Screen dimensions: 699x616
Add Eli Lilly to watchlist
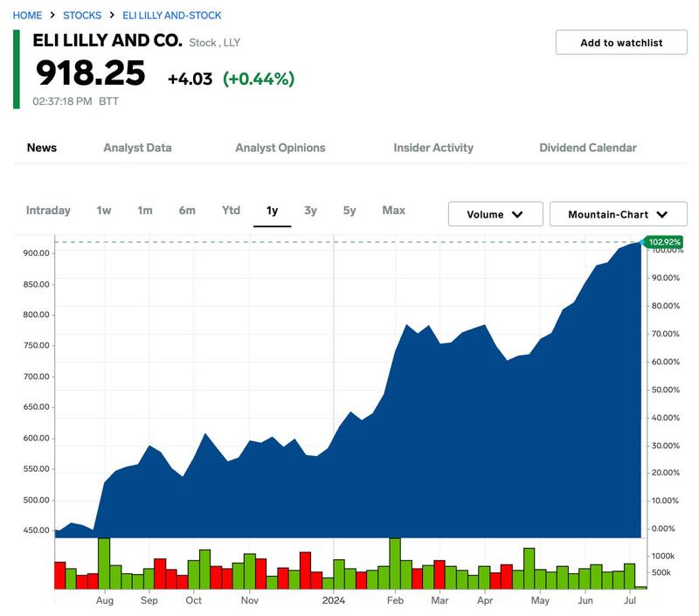tap(621, 42)
